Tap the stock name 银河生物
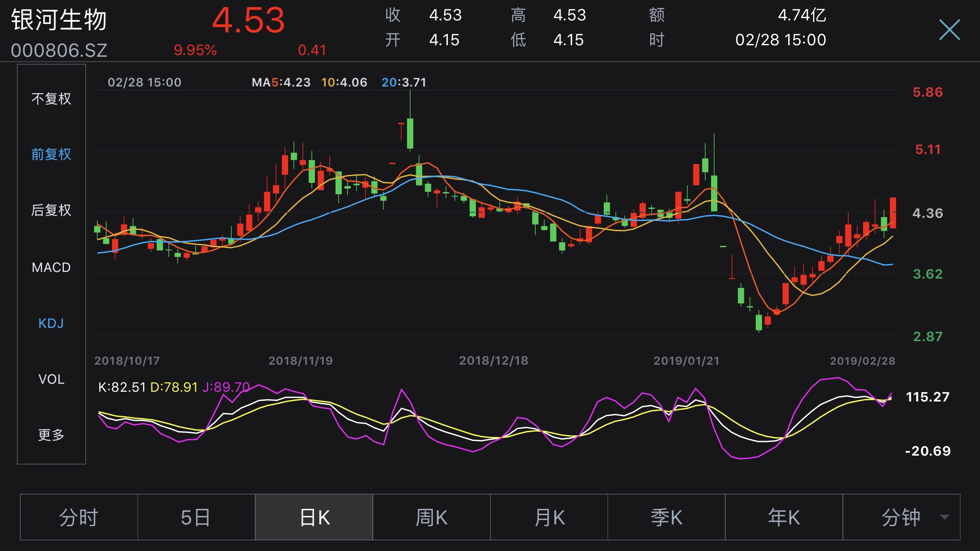Image resolution: width=980 pixels, height=551 pixels. (x=59, y=20)
